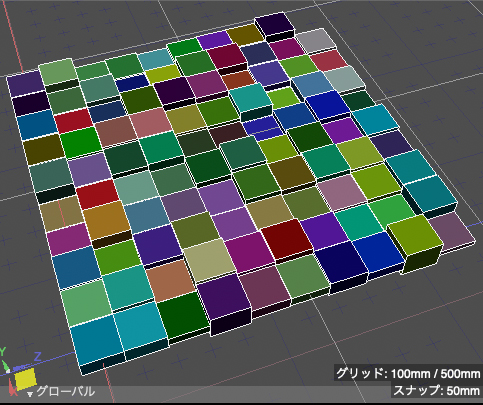Select the light green tile at lower left edge
The image size is (483, 405).
pos(86,302)
